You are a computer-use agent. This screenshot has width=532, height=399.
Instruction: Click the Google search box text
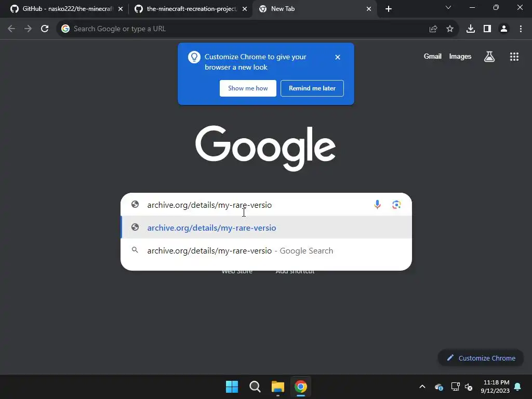(x=209, y=205)
